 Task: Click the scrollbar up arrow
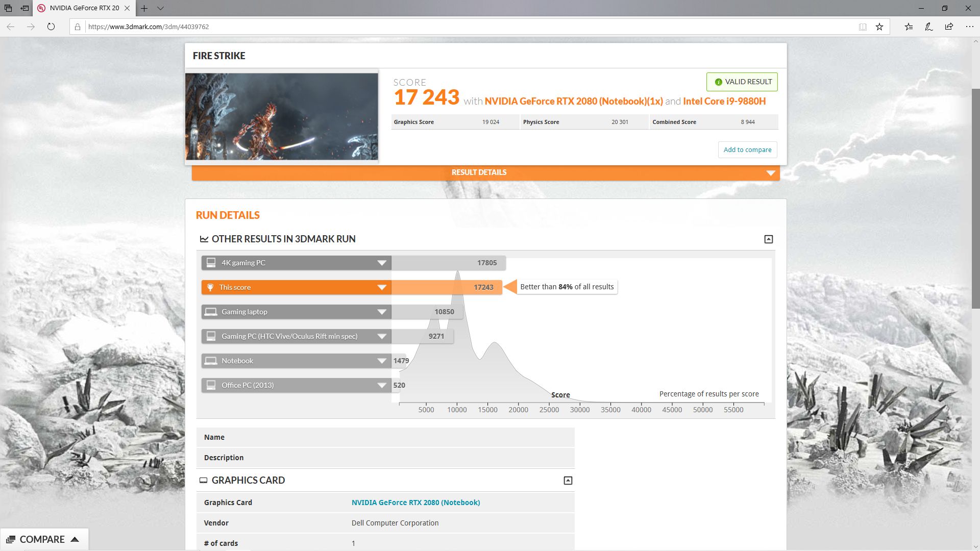pyautogui.click(x=975, y=42)
